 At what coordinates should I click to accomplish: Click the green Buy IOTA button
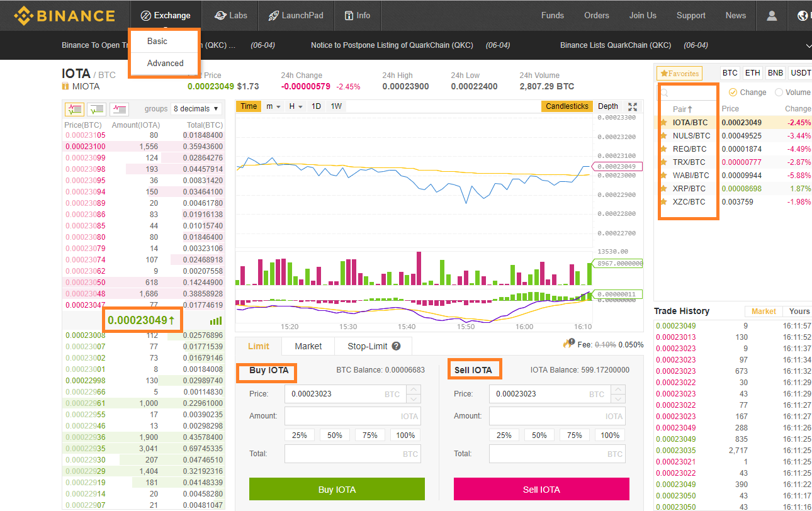pyautogui.click(x=337, y=489)
